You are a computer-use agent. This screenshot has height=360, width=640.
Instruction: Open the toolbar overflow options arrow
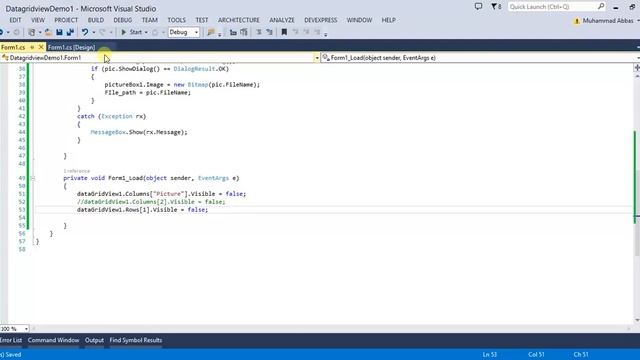tap(325, 34)
